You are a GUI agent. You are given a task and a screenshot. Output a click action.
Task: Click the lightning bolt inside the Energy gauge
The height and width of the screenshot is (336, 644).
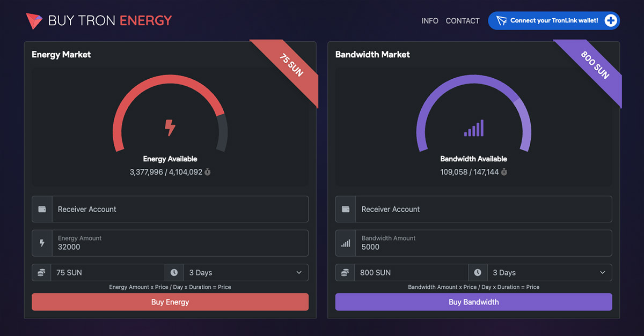click(x=170, y=128)
